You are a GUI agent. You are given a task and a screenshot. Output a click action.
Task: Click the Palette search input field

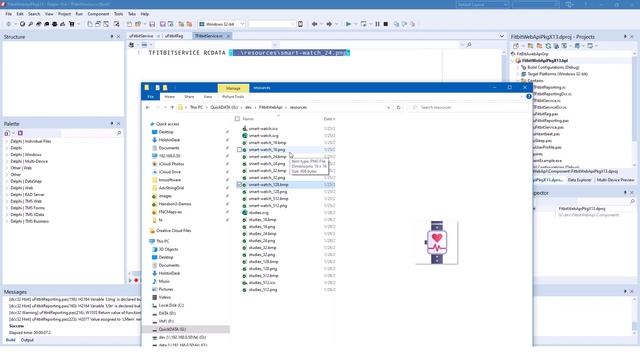click(88, 133)
